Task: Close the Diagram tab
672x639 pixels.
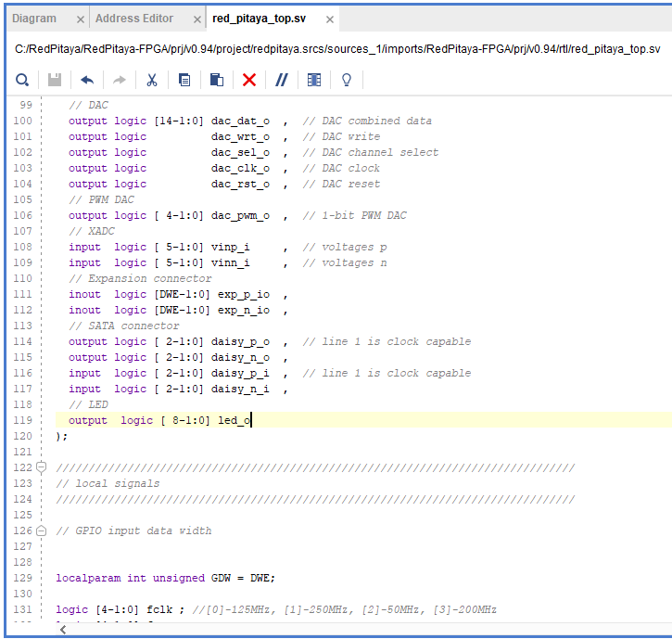Action: point(80,19)
